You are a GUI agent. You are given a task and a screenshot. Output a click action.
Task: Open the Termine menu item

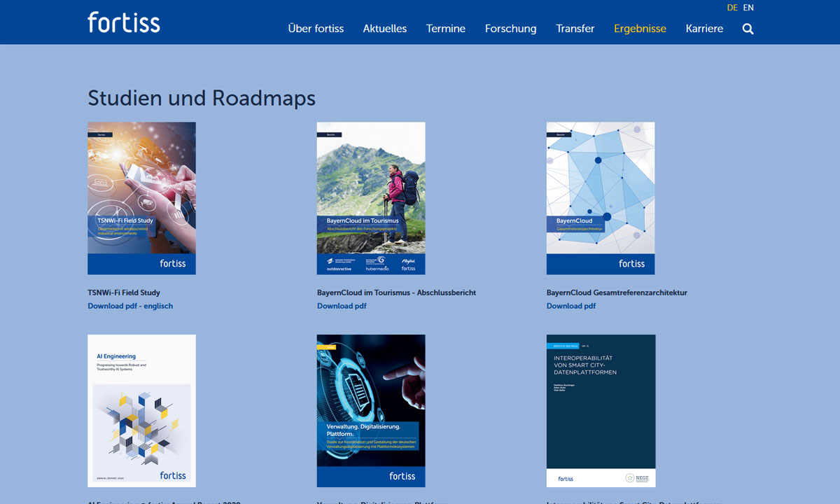(x=446, y=29)
